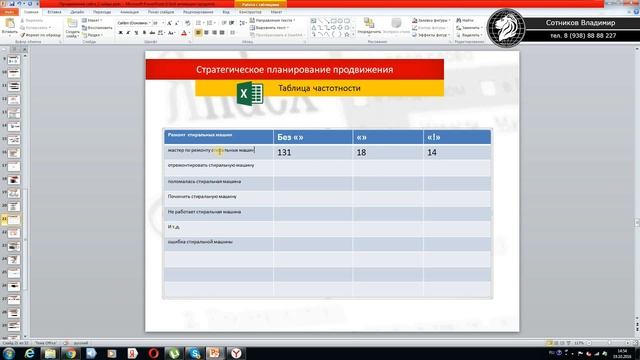Open Align Text (Выровнять текст) dropdown

[x=269, y=28]
